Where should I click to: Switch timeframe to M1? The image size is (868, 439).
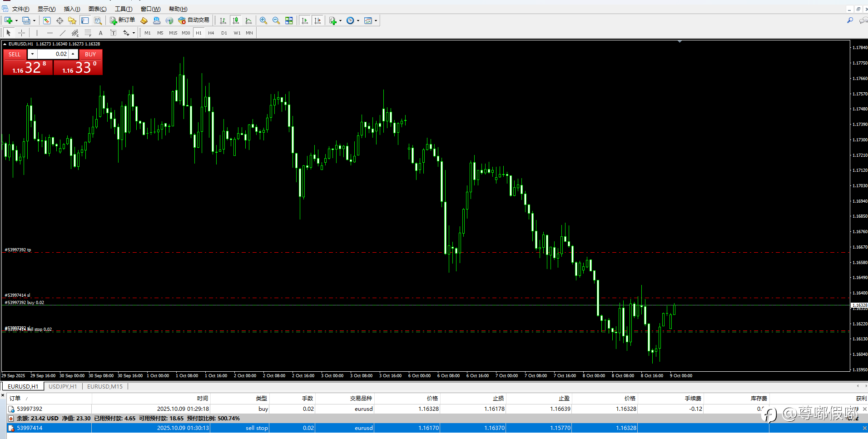click(148, 33)
